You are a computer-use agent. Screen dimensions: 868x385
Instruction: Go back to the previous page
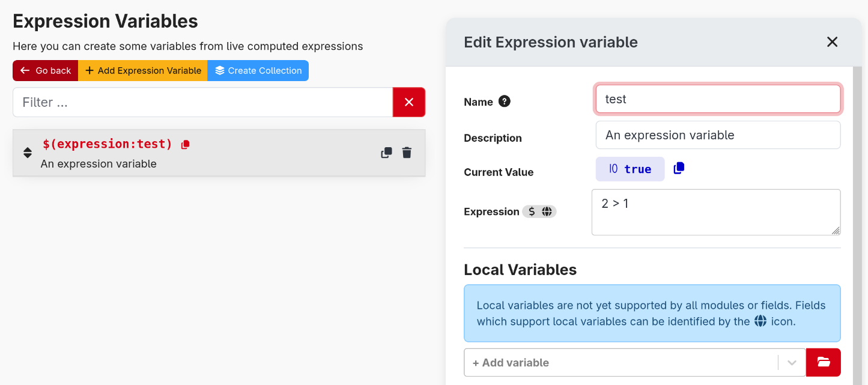click(x=45, y=70)
